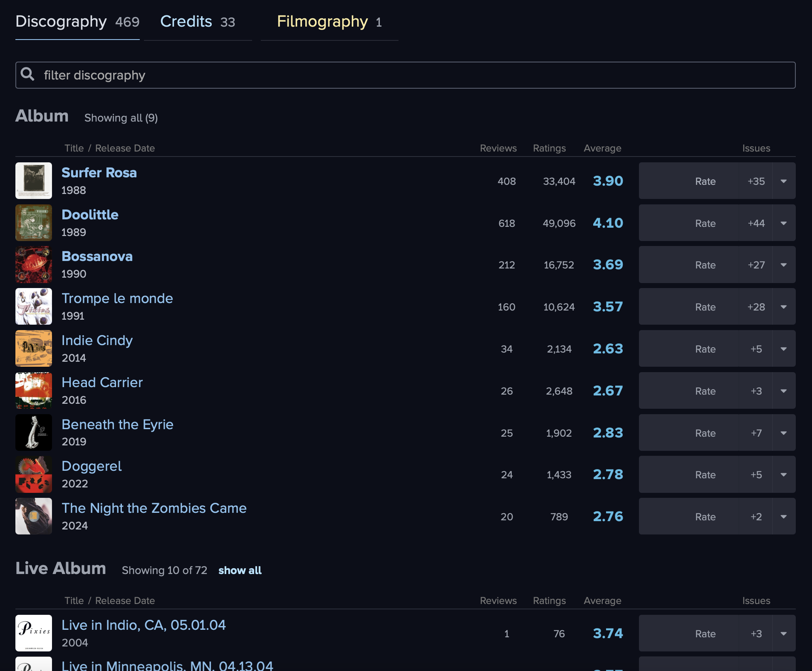812x671 pixels.
Task: Expand The Night the Zombies Came dropdown
Action: pyautogui.click(x=784, y=516)
